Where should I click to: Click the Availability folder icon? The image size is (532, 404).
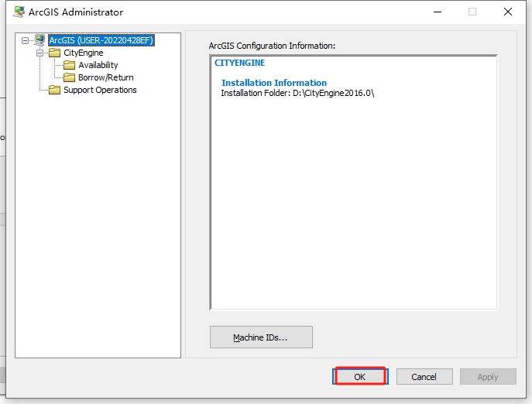click(70, 65)
